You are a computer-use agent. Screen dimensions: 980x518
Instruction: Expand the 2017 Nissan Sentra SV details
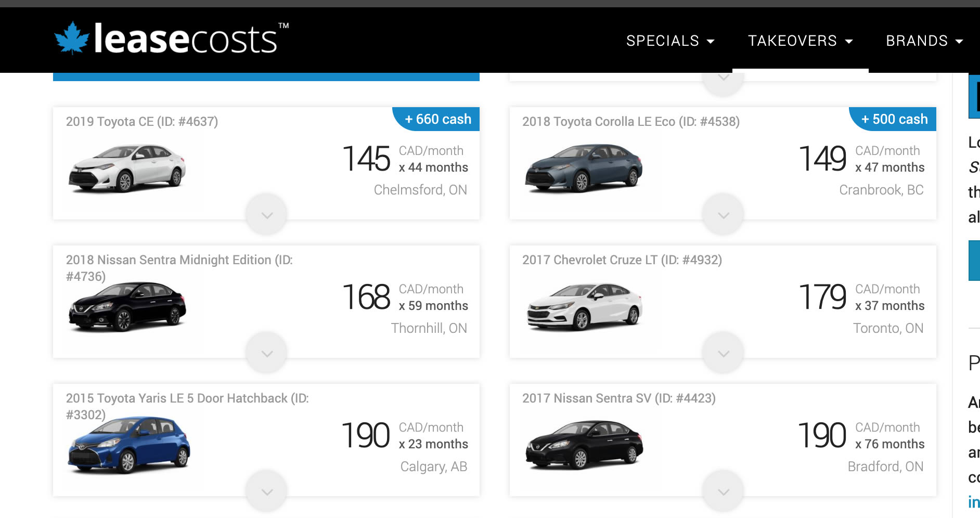[723, 491]
